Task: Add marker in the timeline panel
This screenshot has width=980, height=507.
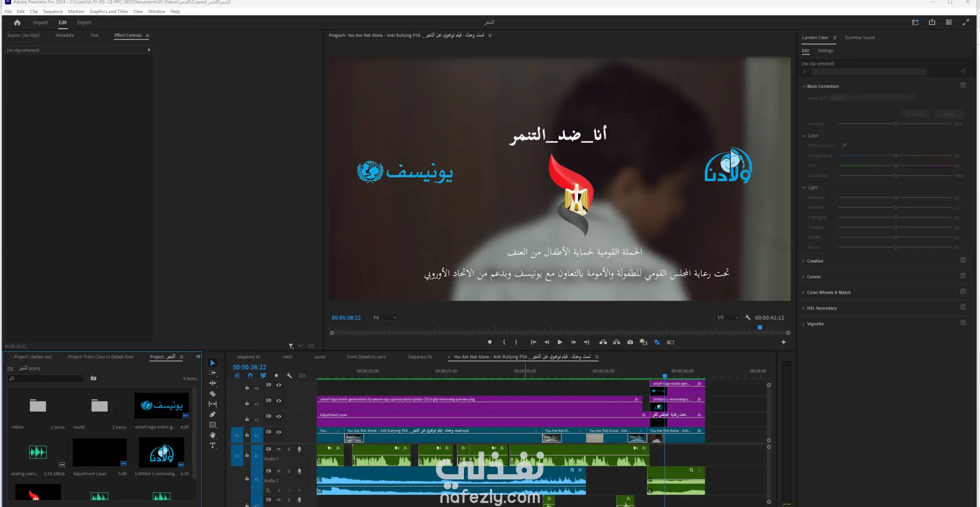Action: click(276, 376)
